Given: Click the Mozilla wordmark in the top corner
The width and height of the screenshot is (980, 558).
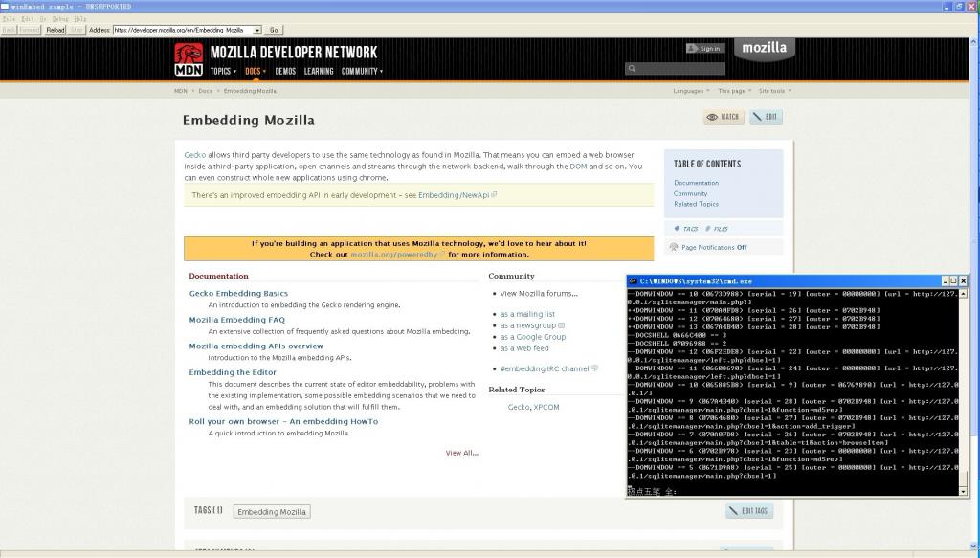Looking at the screenshot, I should pos(764,47).
